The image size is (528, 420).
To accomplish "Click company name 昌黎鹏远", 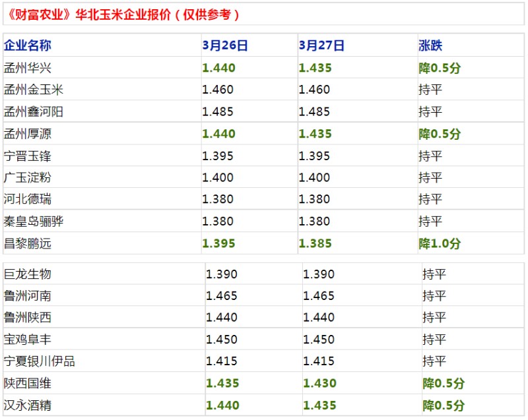I will click(x=27, y=243).
